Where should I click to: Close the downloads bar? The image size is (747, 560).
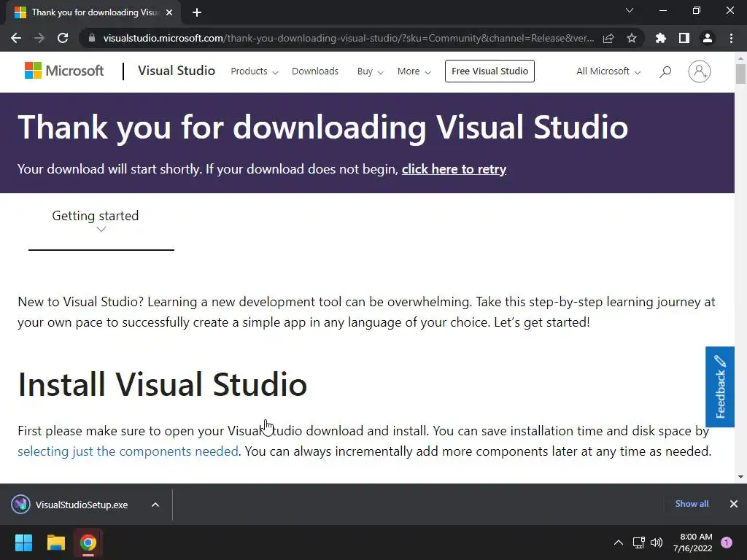[734, 504]
